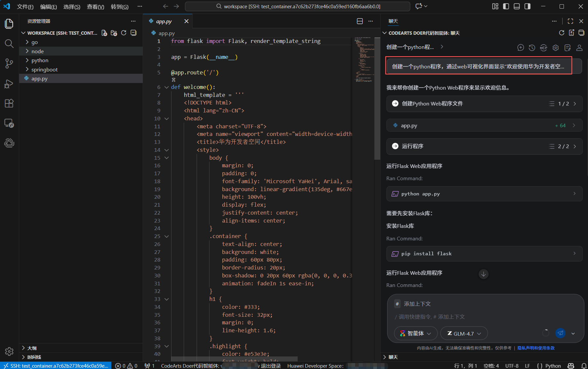
Task: Click the send message button
Action: pos(561,333)
